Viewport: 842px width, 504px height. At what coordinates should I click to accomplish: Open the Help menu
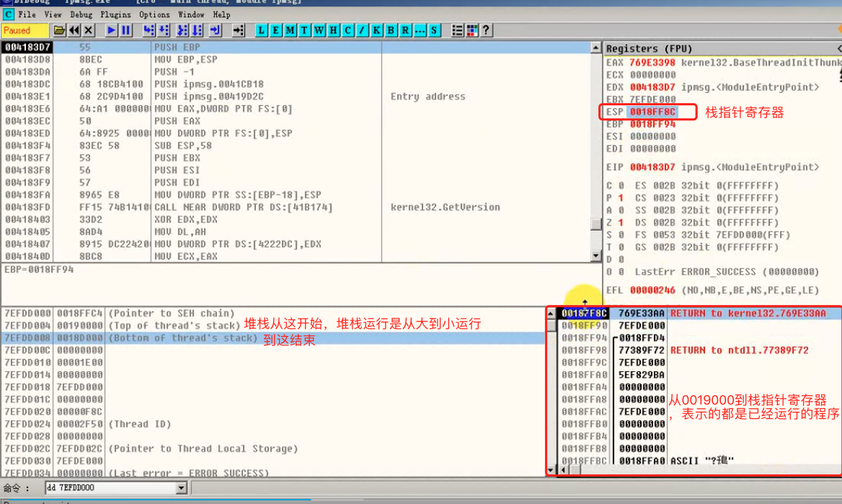click(x=221, y=14)
